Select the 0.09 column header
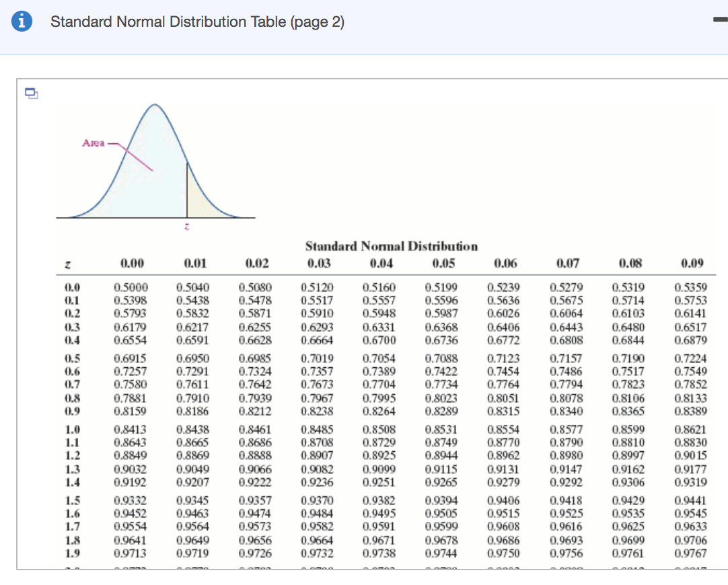Image resolution: width=728 pixels, height=585 pixels. click(692, 264)
